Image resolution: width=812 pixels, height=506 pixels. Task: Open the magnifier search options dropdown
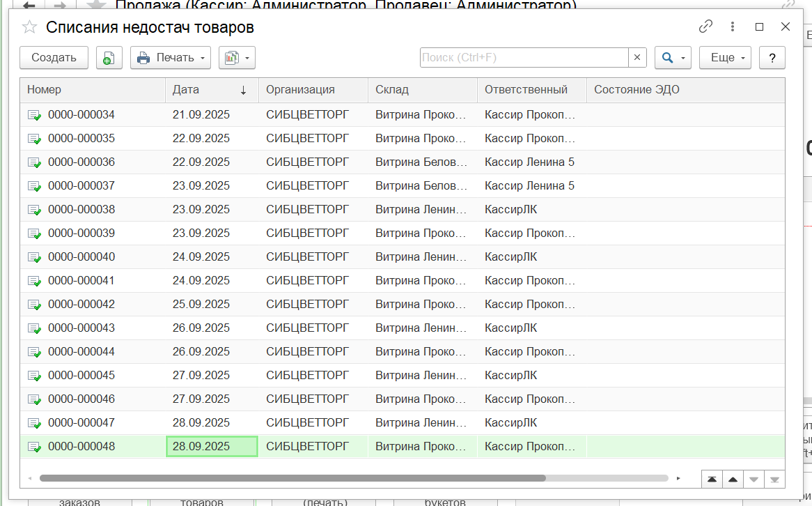tap(673, 58)
